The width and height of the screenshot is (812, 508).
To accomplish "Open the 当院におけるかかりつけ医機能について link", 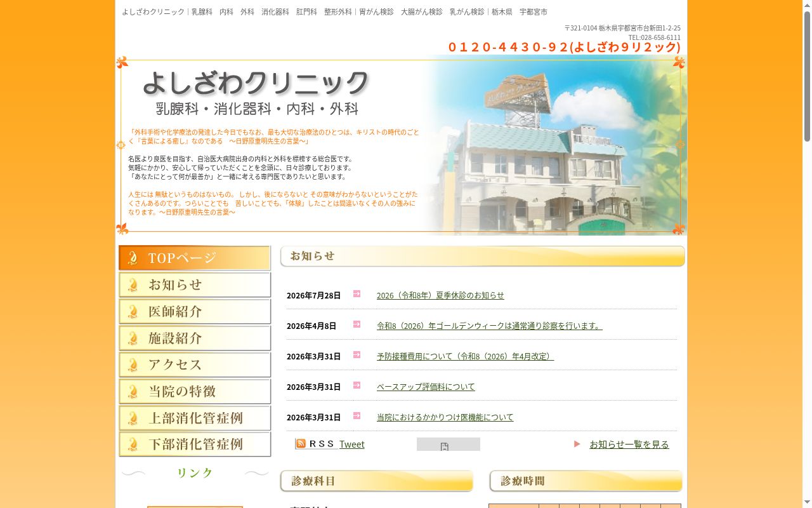I will (x=445, y=417).
